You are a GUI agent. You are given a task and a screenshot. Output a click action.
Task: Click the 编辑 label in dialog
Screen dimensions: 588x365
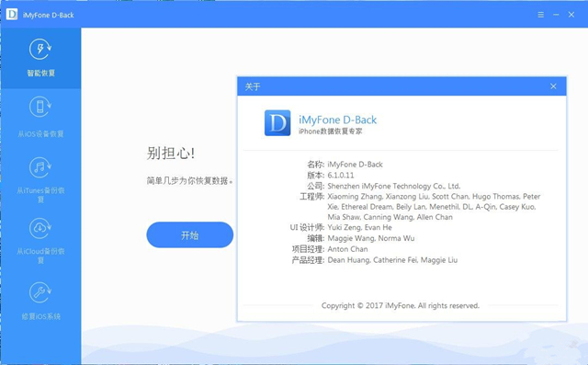pyautogui.click(x=315, y=238)
